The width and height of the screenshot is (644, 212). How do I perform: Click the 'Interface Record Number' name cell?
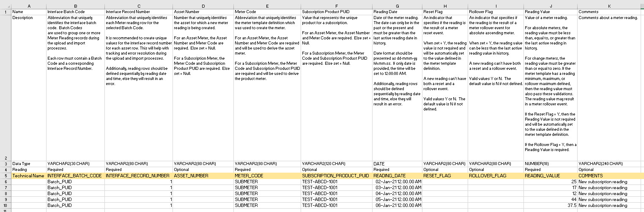139,12
